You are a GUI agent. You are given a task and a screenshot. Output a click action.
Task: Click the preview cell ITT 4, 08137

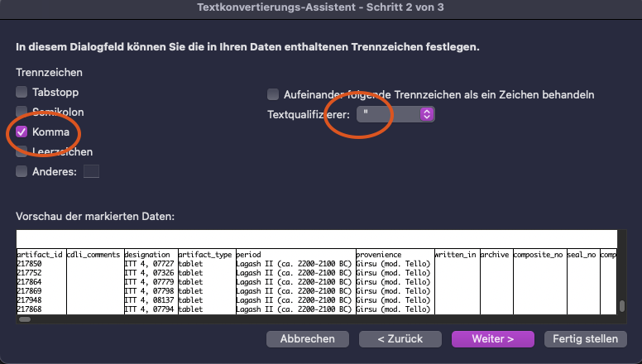(x=150, y=300)
